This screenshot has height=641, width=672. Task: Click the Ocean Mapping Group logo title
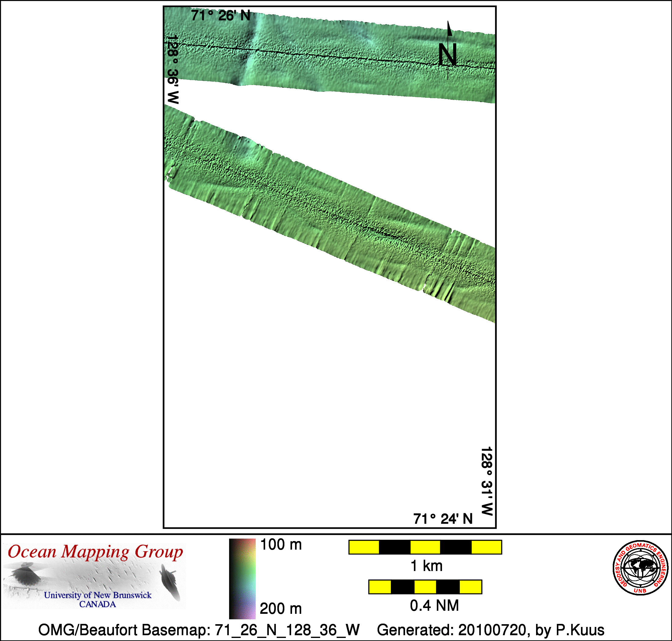point(95,552)
